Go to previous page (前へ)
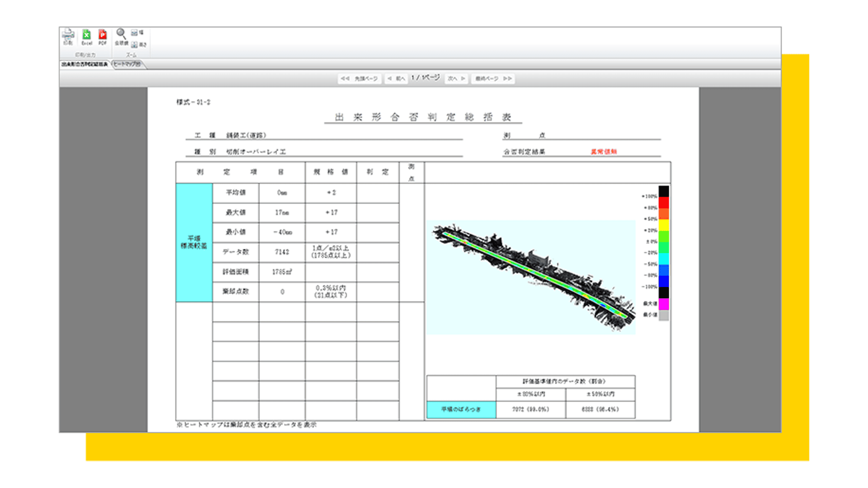 [396, 79]
